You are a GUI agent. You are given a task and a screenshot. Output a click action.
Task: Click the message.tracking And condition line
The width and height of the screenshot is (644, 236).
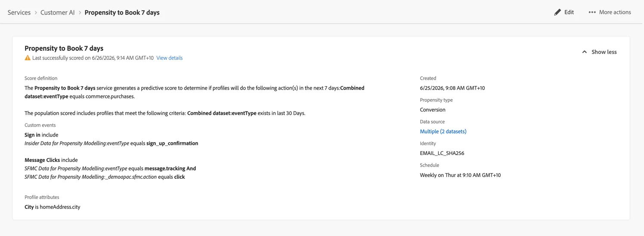[x=110, y=168]
